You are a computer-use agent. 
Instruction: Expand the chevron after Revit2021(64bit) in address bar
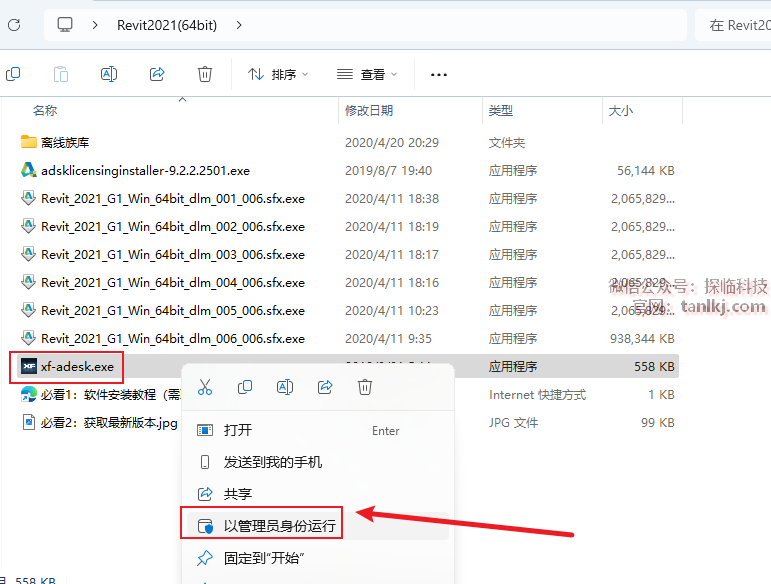239,25
